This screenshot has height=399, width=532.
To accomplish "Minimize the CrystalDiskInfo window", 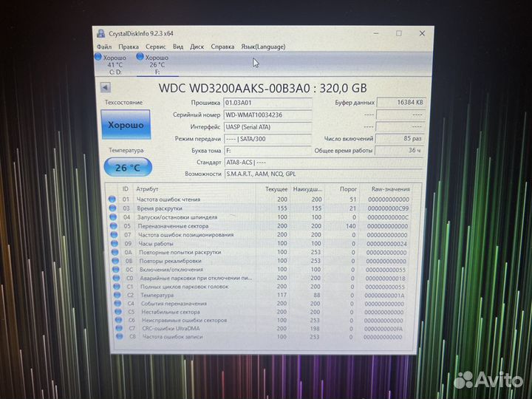I will click(376, 33).
